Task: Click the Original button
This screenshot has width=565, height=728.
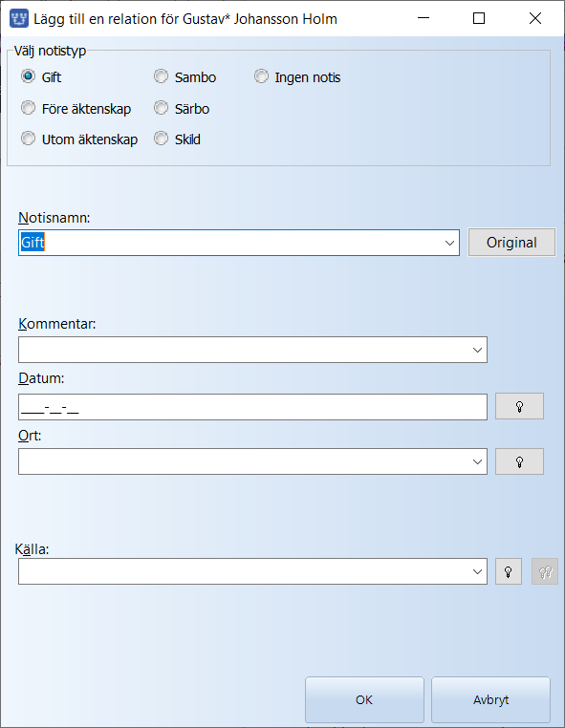Action: (511, 243)
